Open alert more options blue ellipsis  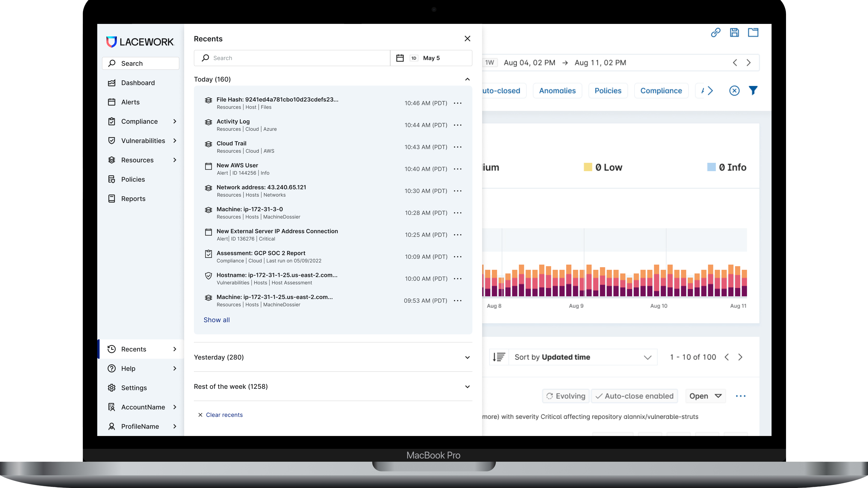[x=741, y=396]
